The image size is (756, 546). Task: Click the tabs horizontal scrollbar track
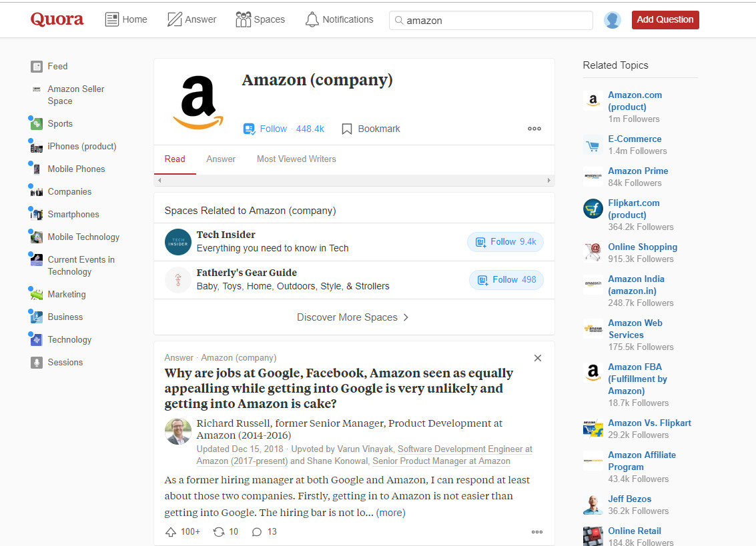point(354,181)
